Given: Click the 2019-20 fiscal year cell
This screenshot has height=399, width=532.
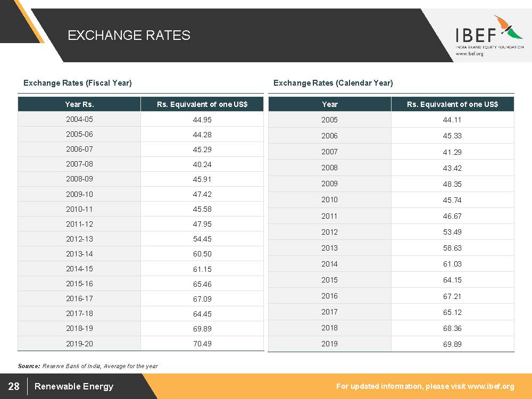Looking at the screenshot, I should (79, 344).
